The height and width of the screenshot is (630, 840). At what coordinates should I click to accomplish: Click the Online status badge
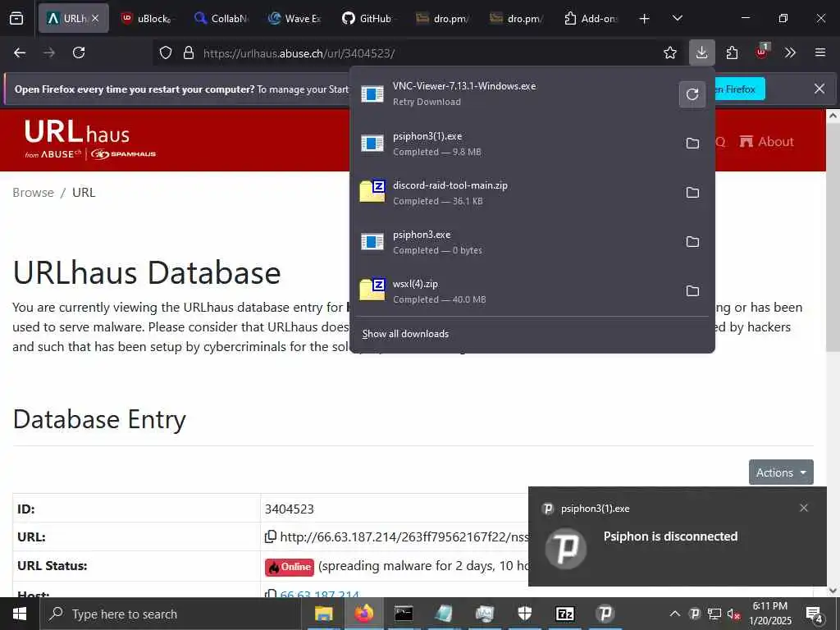tap(290, 567)
